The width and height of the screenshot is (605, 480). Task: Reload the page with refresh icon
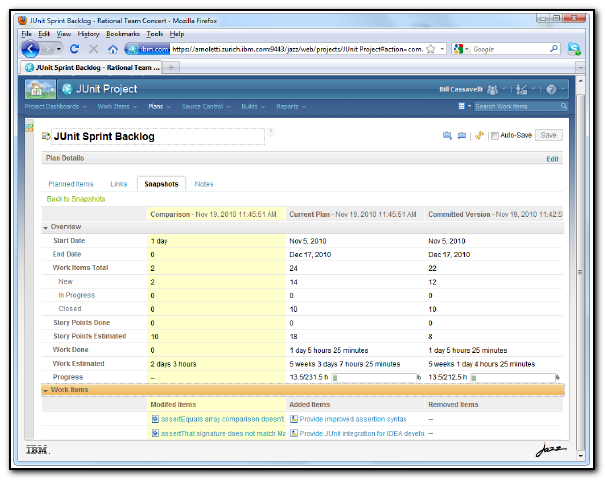point(74,49)
